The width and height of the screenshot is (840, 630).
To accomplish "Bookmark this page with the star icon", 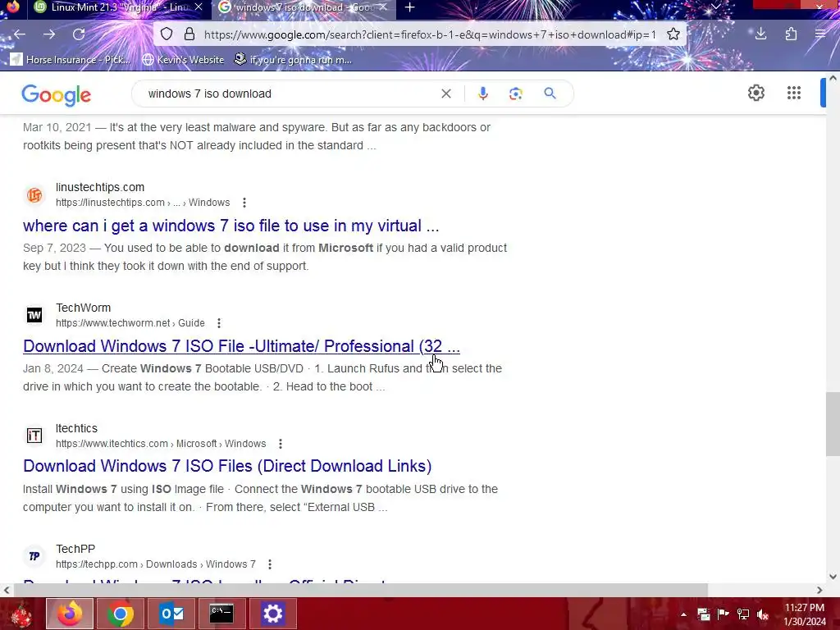I will (673, 34).
